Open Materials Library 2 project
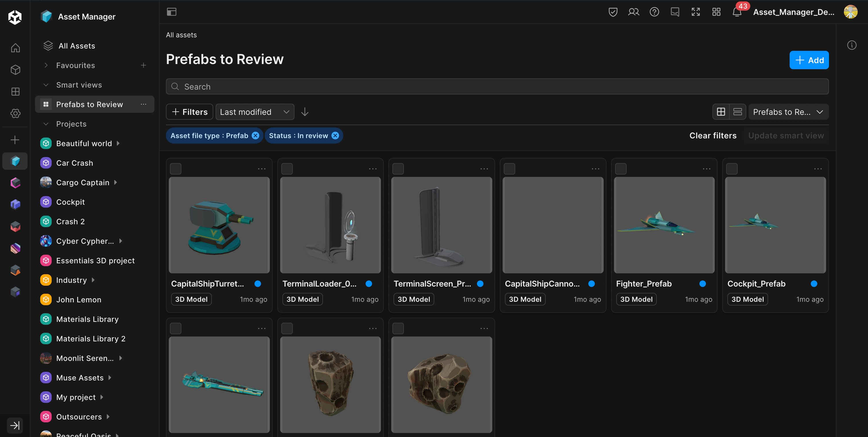Screen dimensions: 868x437 (91, 339)
